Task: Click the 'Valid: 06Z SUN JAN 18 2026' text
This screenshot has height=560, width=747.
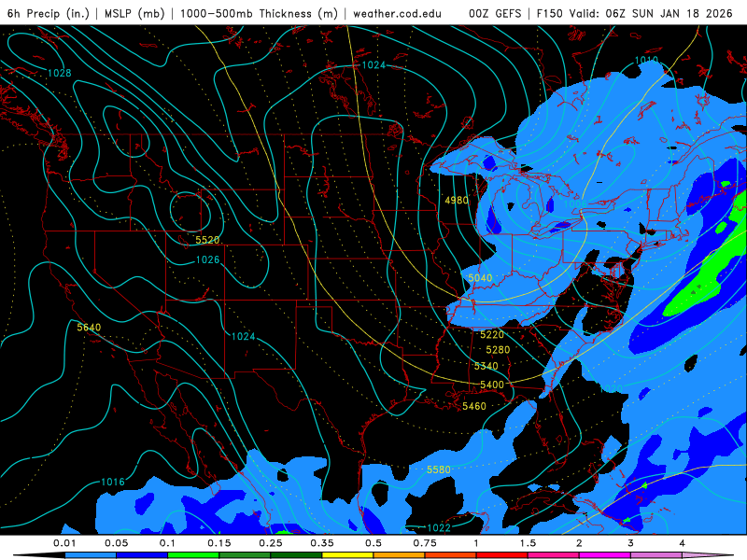Action: (x=651, y=13)
